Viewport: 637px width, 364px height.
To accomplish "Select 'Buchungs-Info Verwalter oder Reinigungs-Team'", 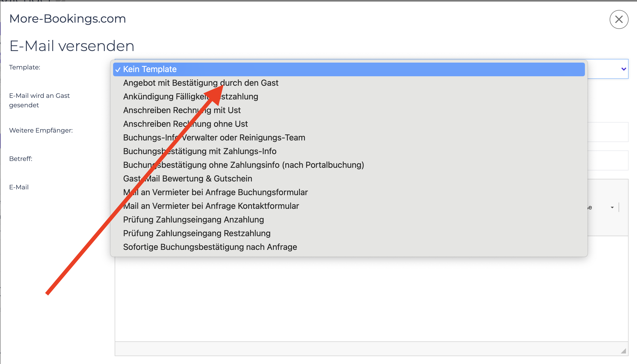I will click(349, 138).
